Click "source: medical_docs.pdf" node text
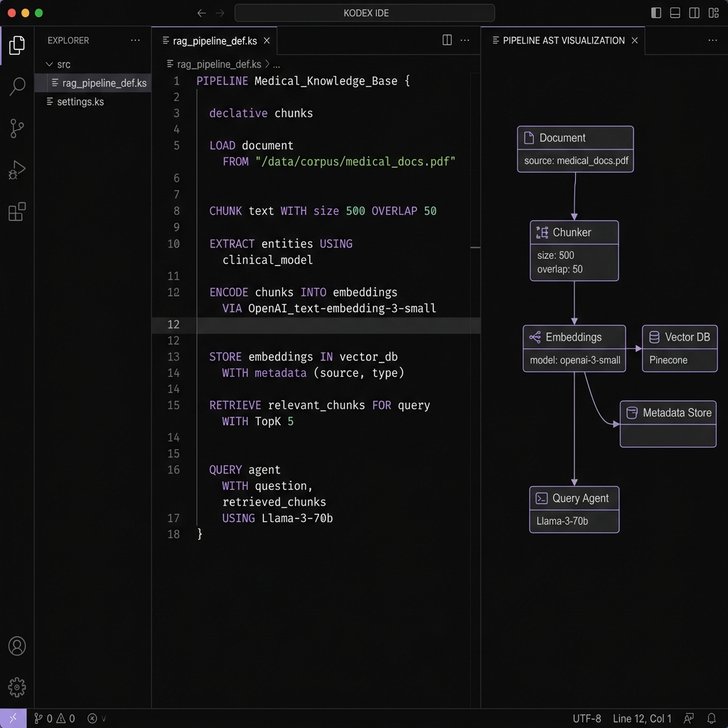728x728 pixels. pos(576,161)
